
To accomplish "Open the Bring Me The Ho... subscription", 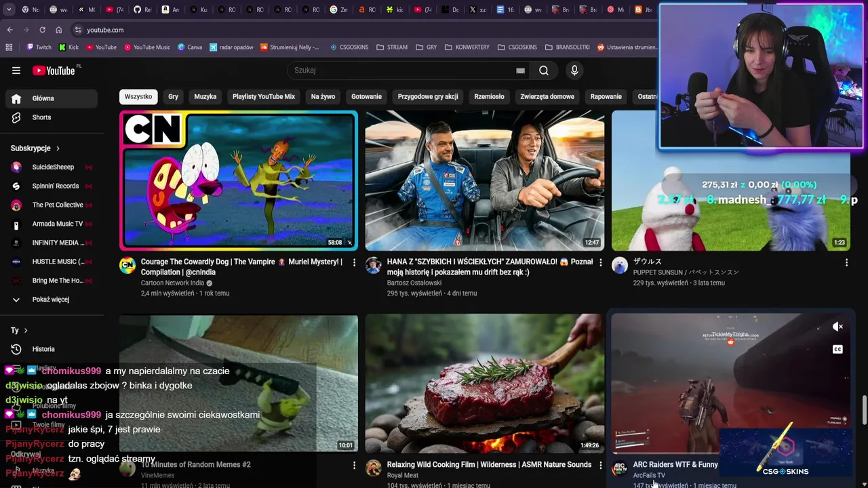I will [x=52, y=281].
